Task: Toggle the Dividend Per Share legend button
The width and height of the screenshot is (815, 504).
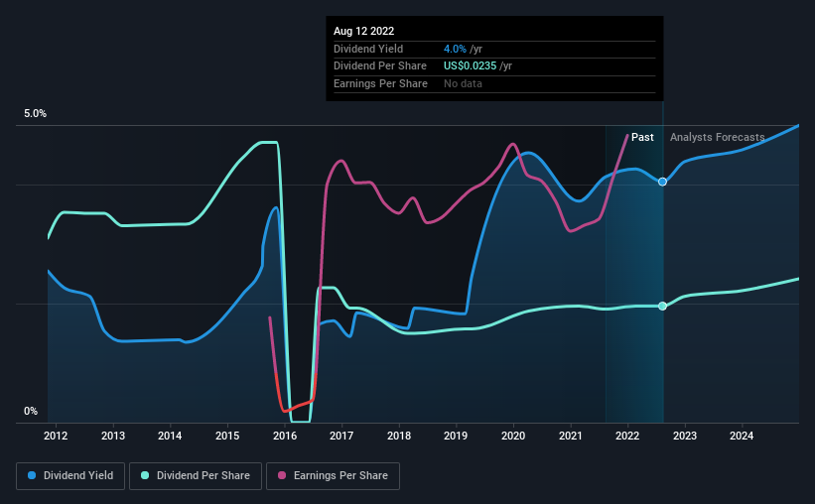Action: [x=196, y=476]
